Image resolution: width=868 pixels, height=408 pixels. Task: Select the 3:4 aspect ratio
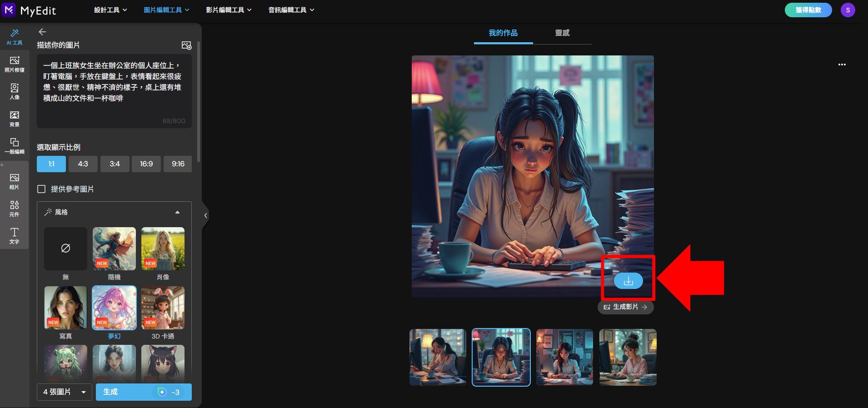click(115, 164)
